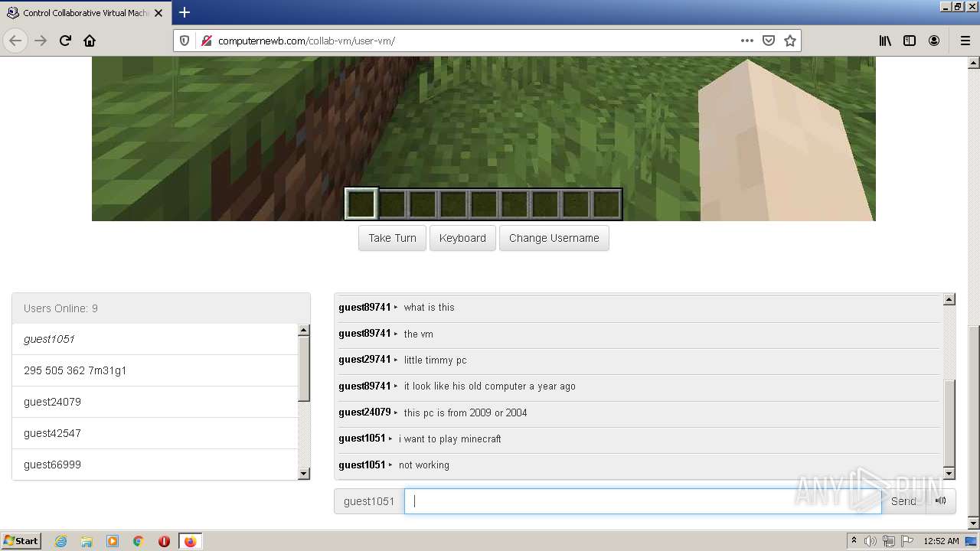Click message 'this pc is from 2009 or 2004'

(465, 412)
